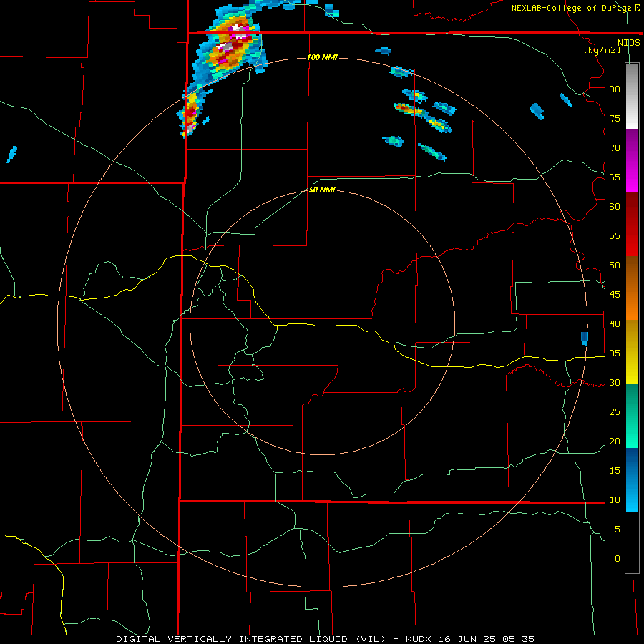Screen dimensions: 644x644
Task: Click the 70 value on the color scale
Action: point(615,148)
